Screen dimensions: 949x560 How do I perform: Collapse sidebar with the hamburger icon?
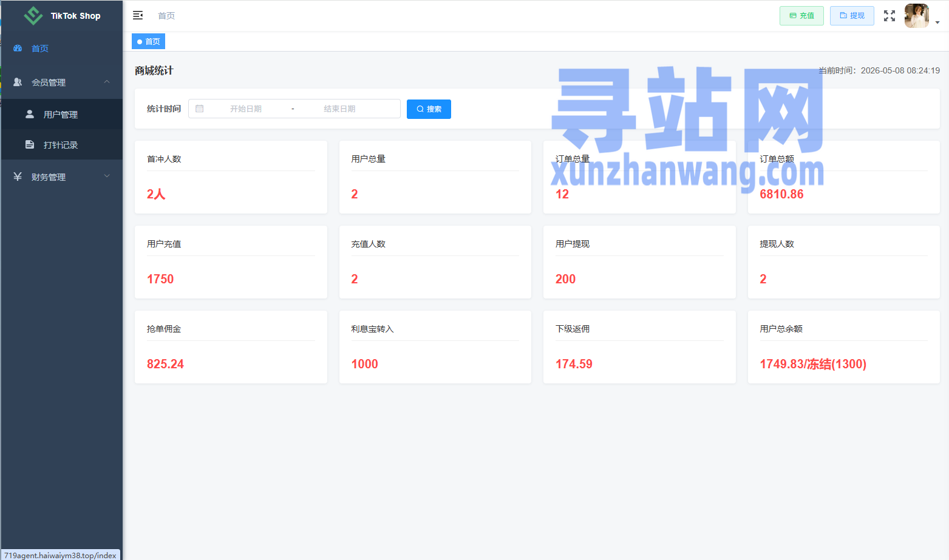(x=138, y=15)
